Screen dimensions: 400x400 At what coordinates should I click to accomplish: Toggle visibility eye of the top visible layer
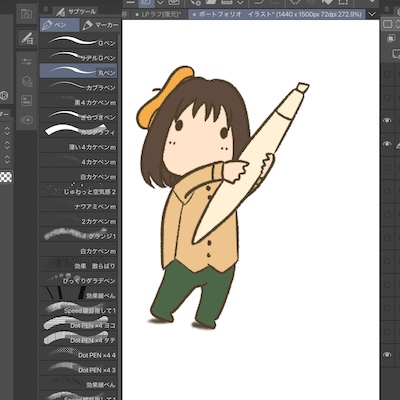tap(387, 120)
